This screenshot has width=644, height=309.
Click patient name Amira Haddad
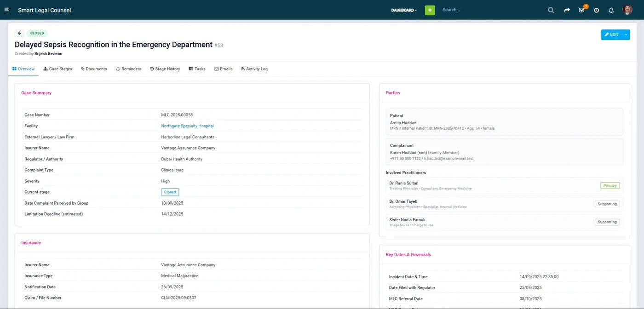coord(403,123)
